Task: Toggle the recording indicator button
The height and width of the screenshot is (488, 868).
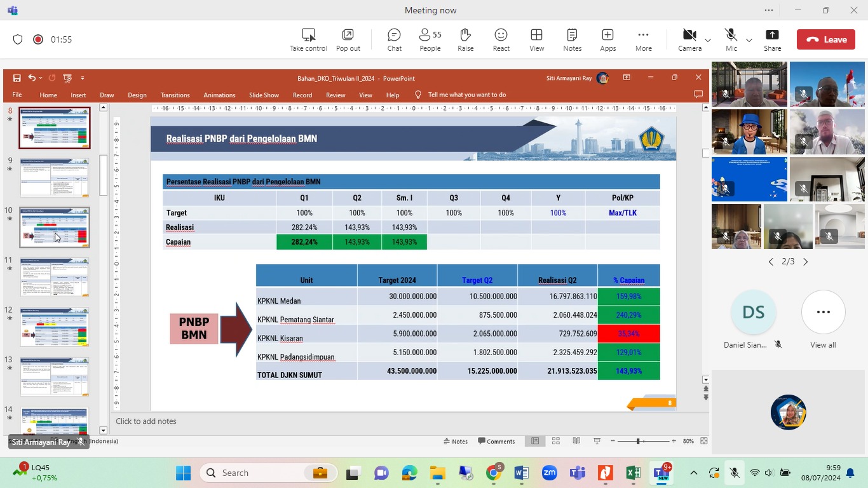Action: (38, 39)
